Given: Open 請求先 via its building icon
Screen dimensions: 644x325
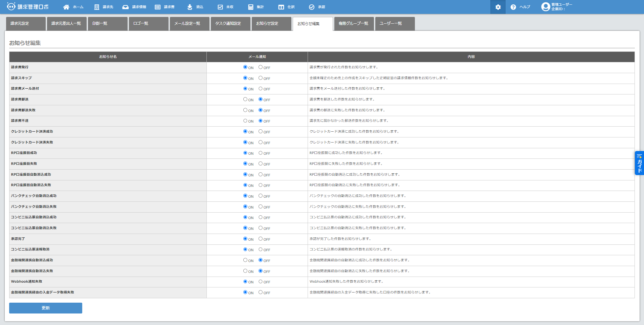Looking at the screenshot, I should coord(97,7).
